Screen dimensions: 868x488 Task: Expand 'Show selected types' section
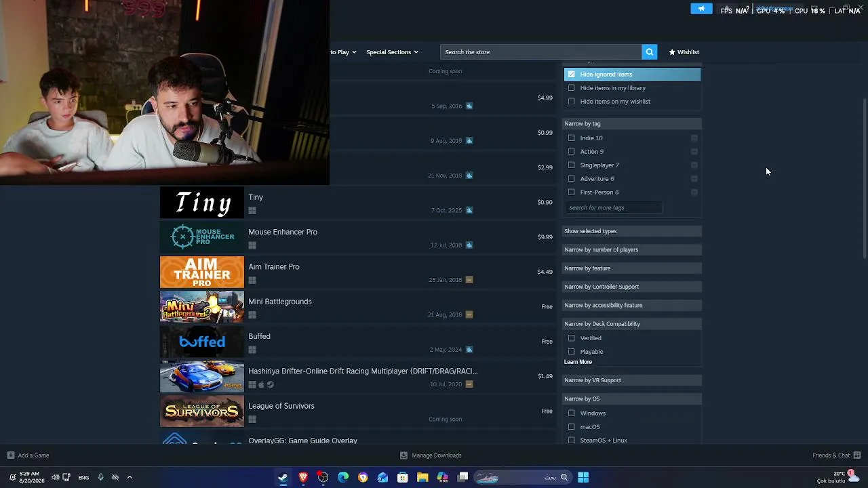[632, 231]
